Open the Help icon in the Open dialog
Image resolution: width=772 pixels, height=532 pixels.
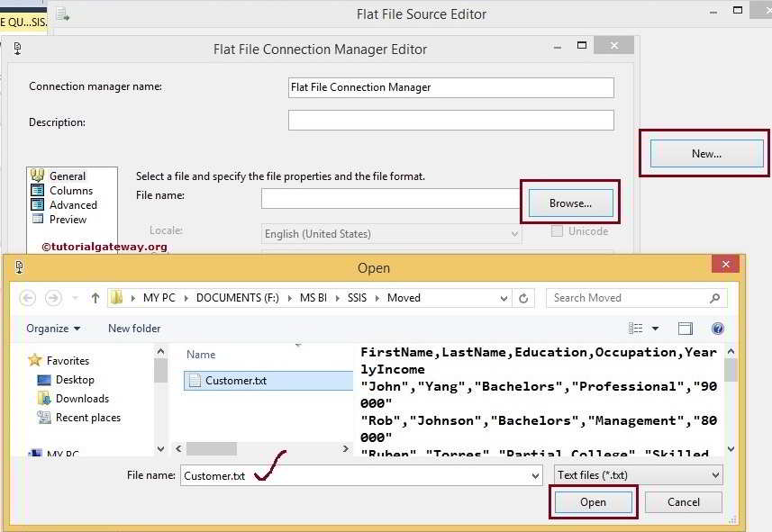point(718,328)
